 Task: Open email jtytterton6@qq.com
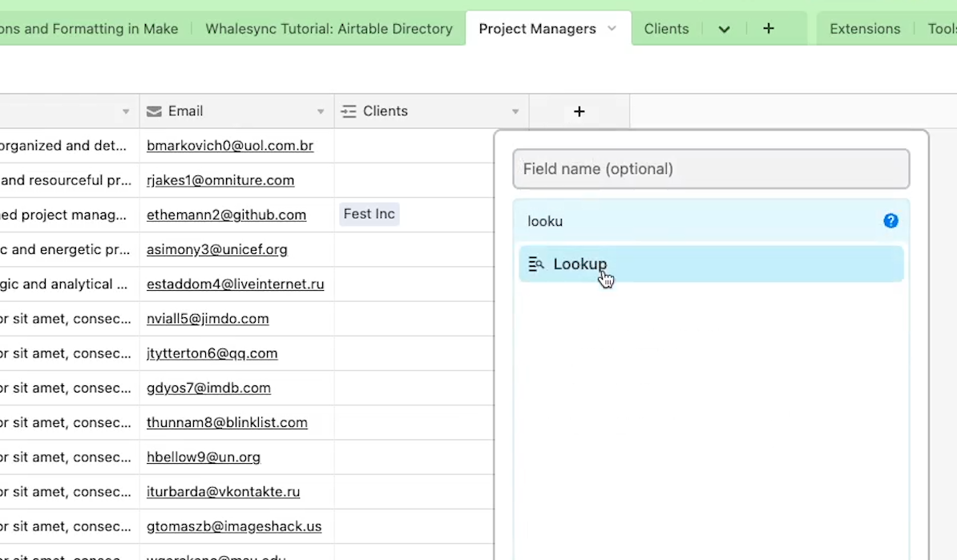212,353
